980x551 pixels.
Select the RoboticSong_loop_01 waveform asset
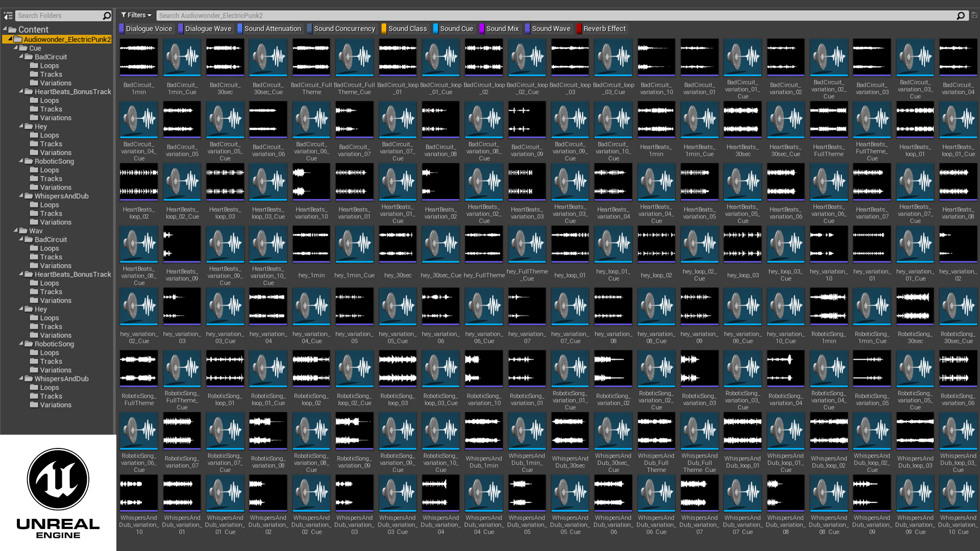coord(225,369)
